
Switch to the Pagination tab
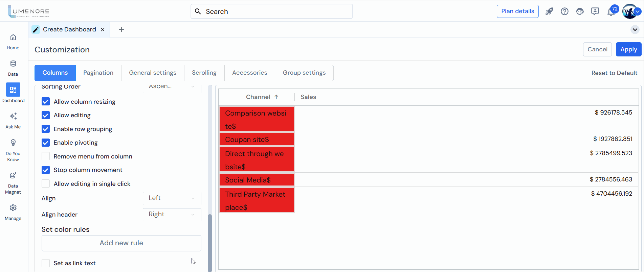98,73
